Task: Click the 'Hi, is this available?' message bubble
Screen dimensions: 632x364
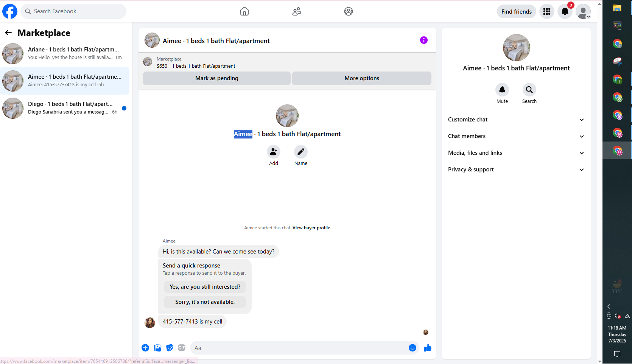Action: [218, 252]
